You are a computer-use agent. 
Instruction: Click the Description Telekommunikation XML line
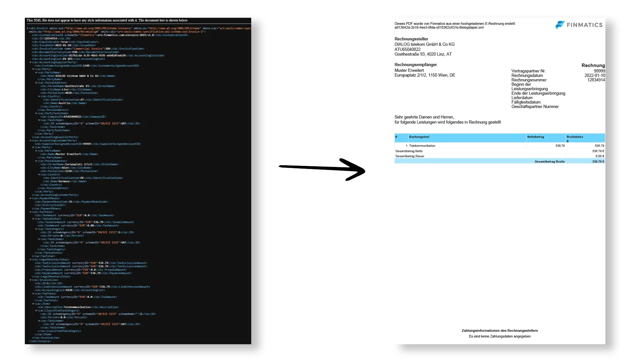(78, 307)
